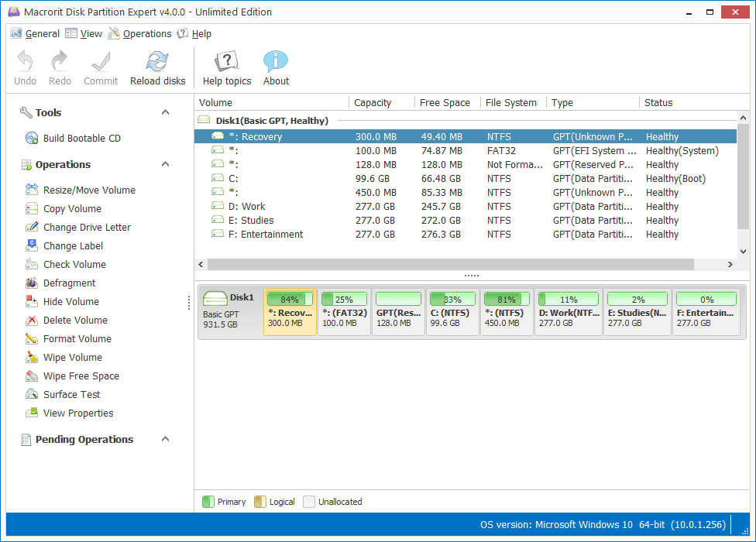Image resolution: width=756 pixels, height=542 pixels.
Task: Click the Type column header
Action: click(593, 103)
